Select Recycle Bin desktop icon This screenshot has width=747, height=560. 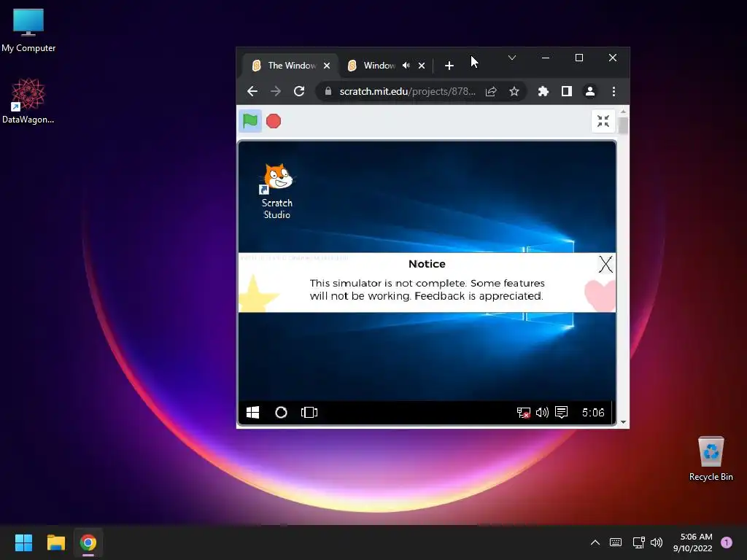(x=711, y=458)
